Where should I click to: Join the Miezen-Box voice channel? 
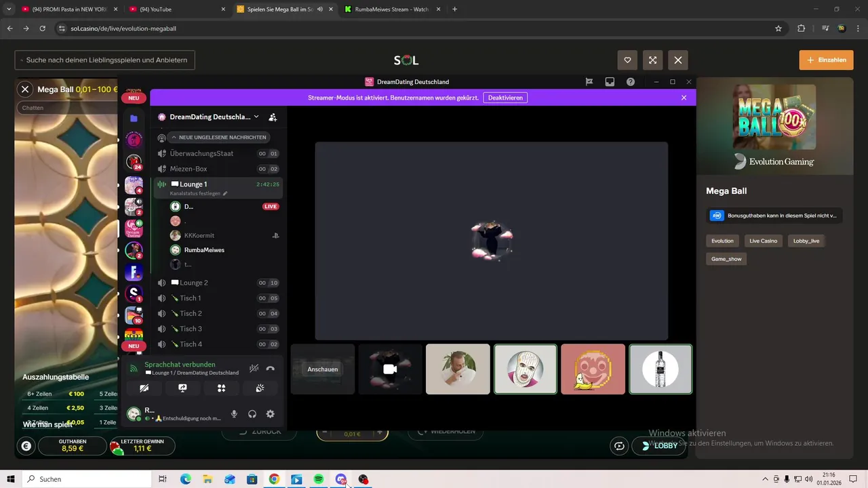coord(219,169)
